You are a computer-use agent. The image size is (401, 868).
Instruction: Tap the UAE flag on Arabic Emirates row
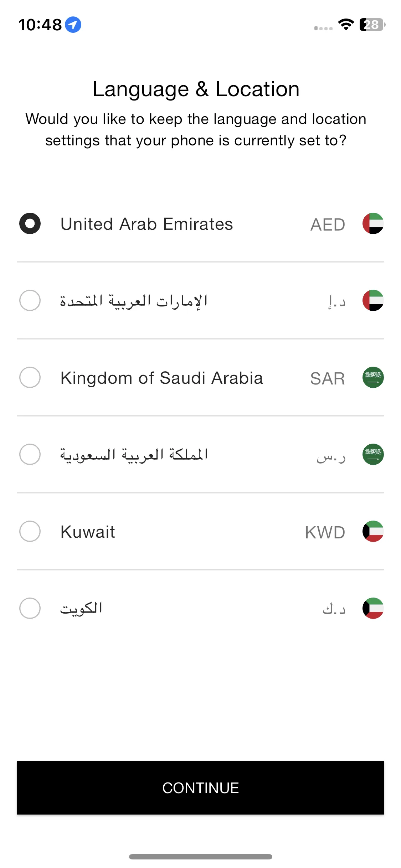pos(373,300)
